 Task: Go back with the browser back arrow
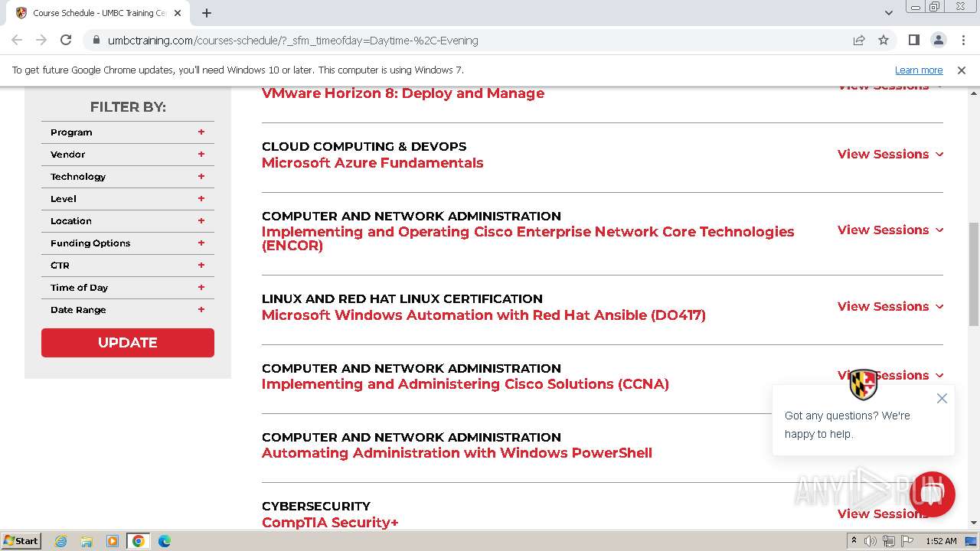(x=17, y=40)
